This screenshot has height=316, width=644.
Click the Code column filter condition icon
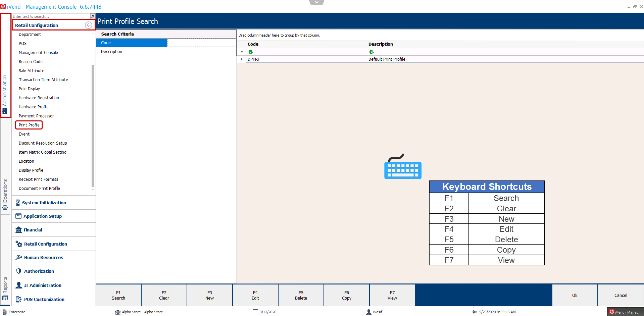pos(250,52)
